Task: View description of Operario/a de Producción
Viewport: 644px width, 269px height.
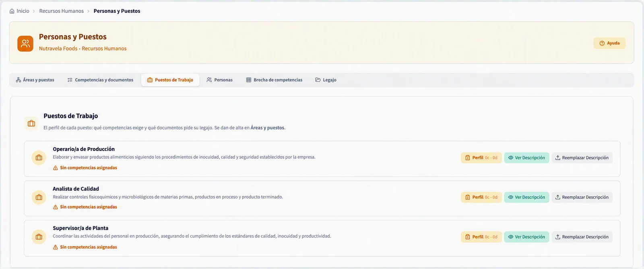Action: [526, 158]
